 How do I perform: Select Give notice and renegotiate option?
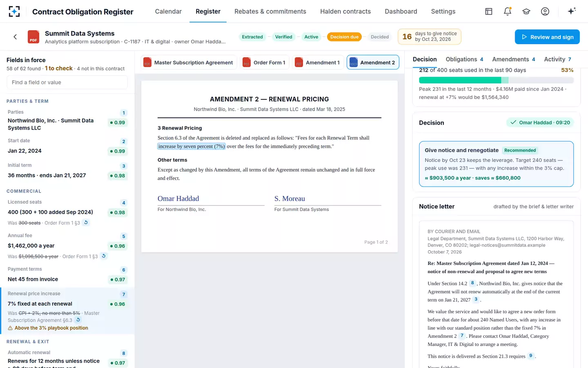496,164
